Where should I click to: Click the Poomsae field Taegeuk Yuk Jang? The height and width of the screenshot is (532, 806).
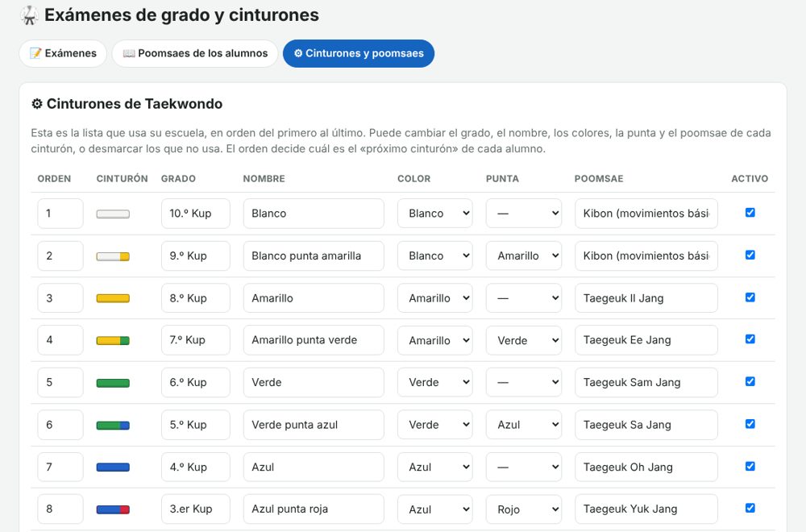(646, 509)
